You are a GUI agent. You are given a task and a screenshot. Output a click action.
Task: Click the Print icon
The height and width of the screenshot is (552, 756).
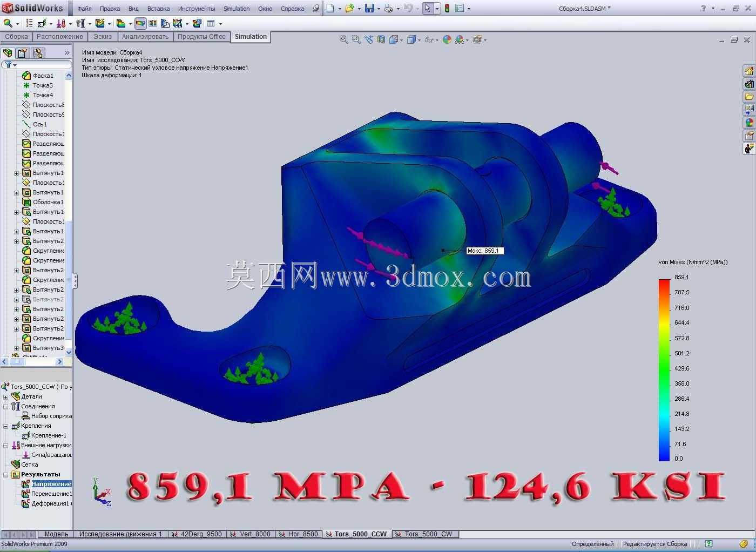point(388,8)
